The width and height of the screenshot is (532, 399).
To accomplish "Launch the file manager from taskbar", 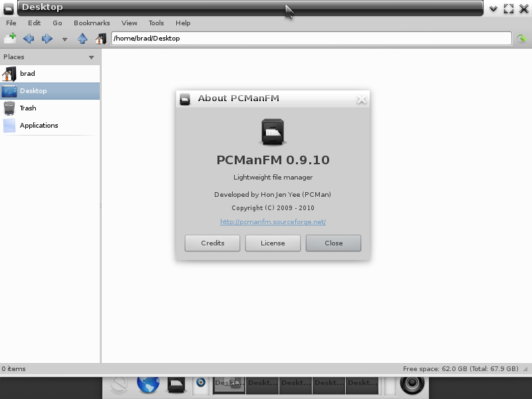I will pos(176,385).
